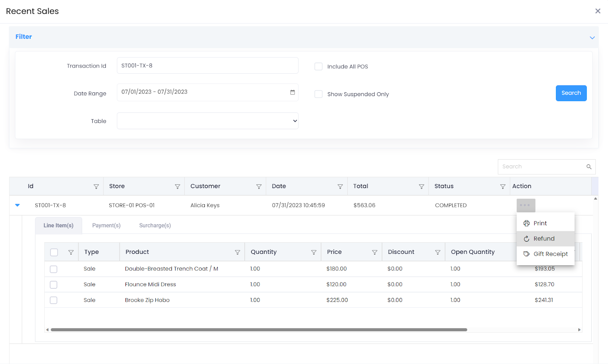Choose Refund from the action menu
Screen dimensions: 608x364
(x=544, y=239)
